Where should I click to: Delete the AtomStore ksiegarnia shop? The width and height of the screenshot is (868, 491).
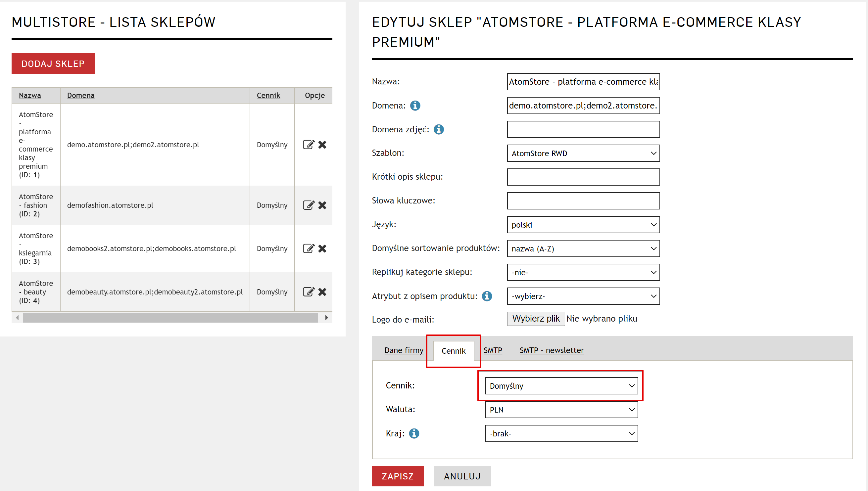pos(322,248)
